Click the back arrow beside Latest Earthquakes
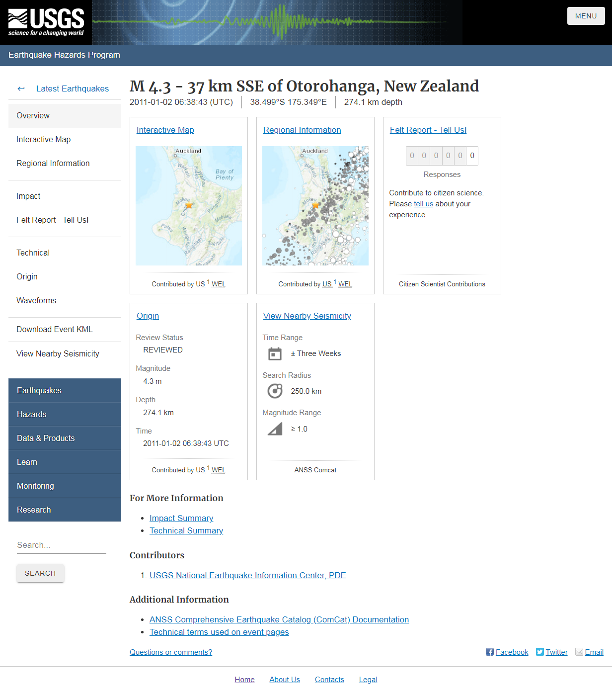Image resolution: width=612 pixels, height=700 pixels. point(21,88)
